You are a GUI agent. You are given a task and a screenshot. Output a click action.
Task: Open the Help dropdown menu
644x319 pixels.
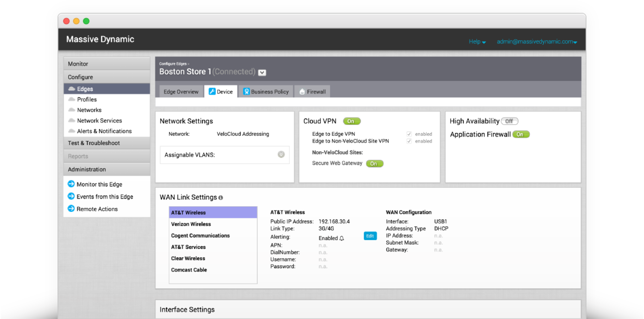click(x=477, y=42)
